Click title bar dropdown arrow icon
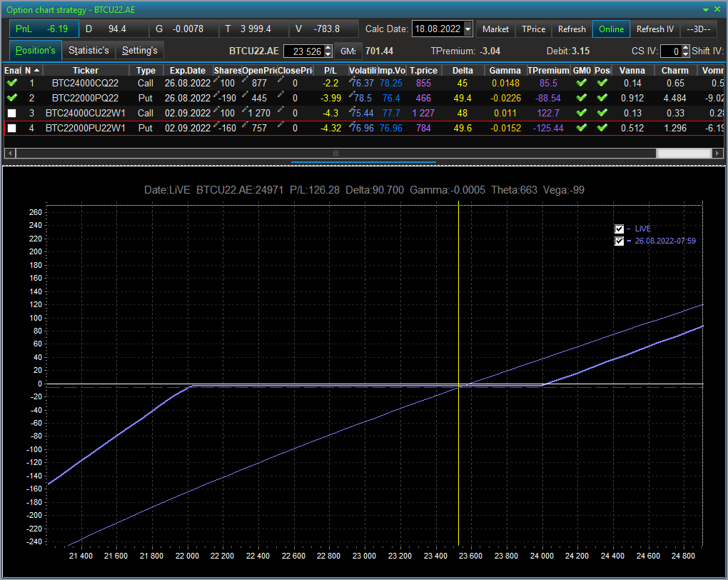Screen dimensions: 728x580 point(706,10)
